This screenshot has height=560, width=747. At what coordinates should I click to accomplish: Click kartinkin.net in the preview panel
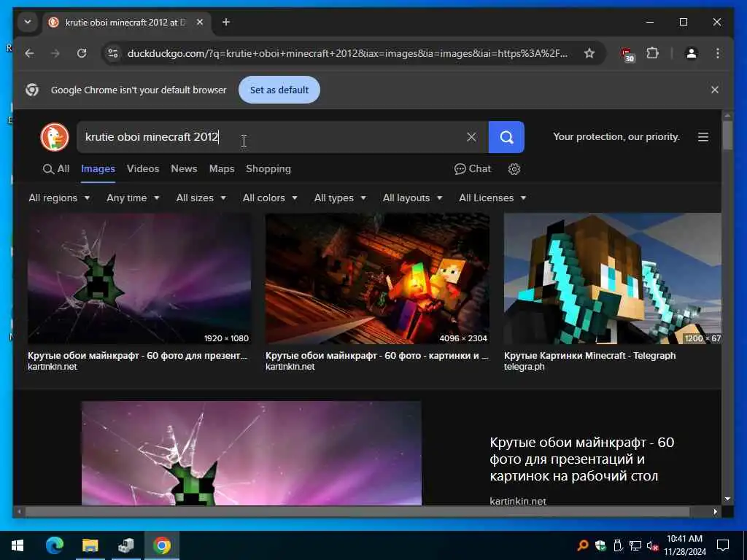518,501
